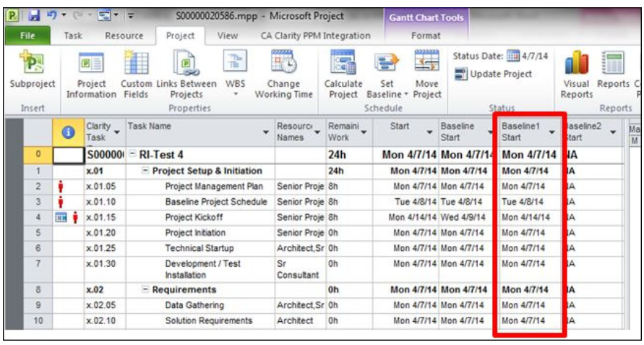The image size is (644, 345).
Task: Click Clarity Task cell x.02.10
Action: point(105,320)
